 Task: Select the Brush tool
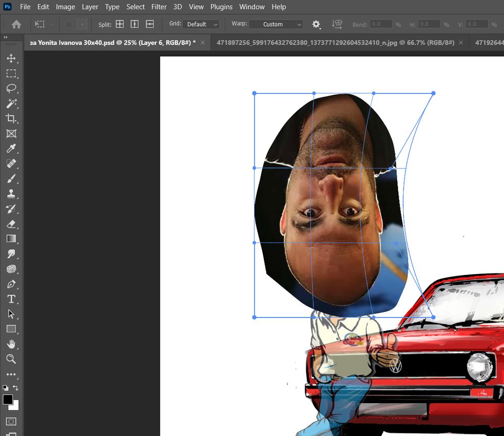click(11, 179)
